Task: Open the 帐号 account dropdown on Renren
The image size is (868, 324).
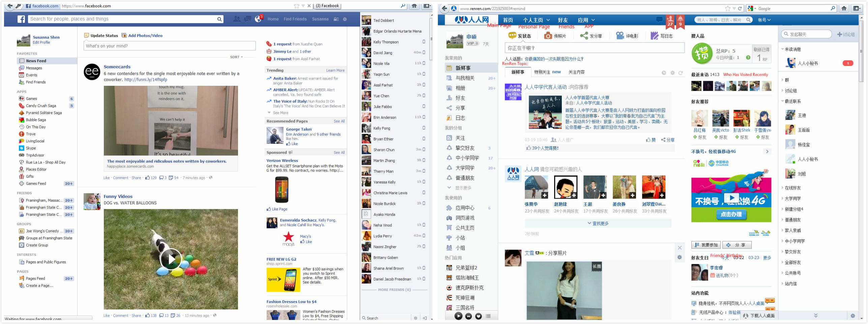Action: tap(764, 20)
